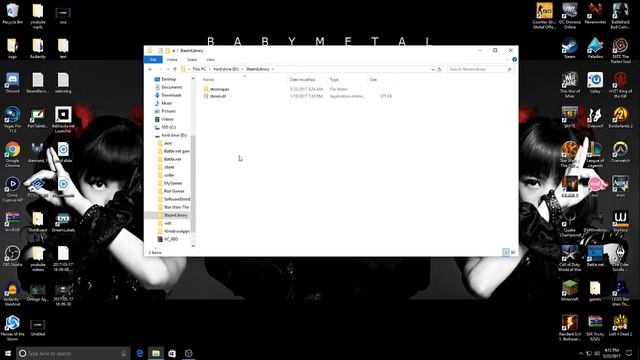Image resolution: width=640 pixels, height=360 pixels.
Task: Select Music in the navigation pane
Action: click(166, 103)
